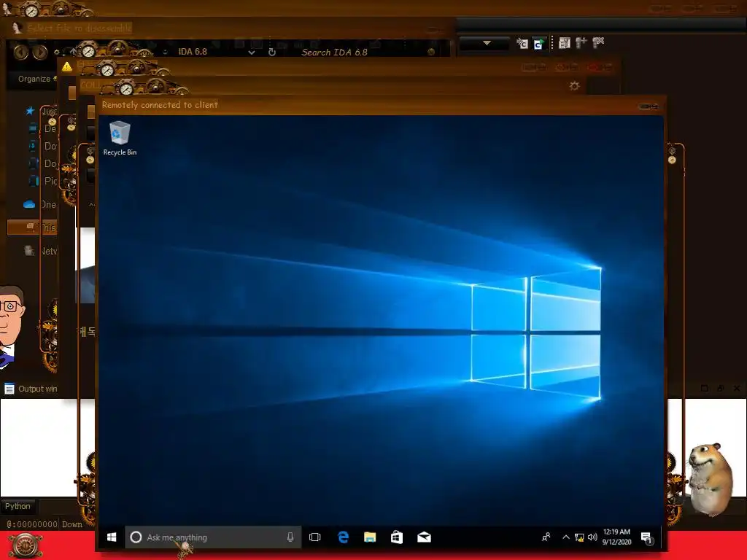The width and height of the screenshot is (747, 560).
Task: Open the Organize menu in the file dialog
Action: pos(34,79)
